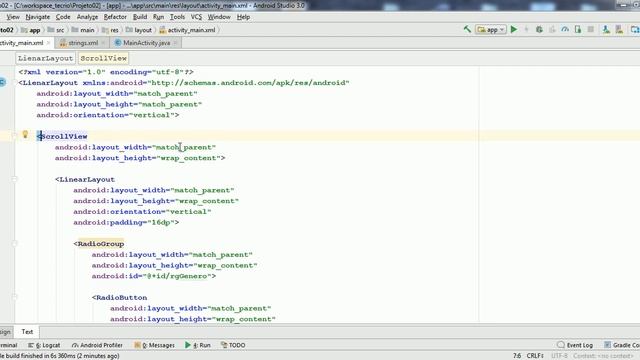Open the Window menu

point(219,17)
